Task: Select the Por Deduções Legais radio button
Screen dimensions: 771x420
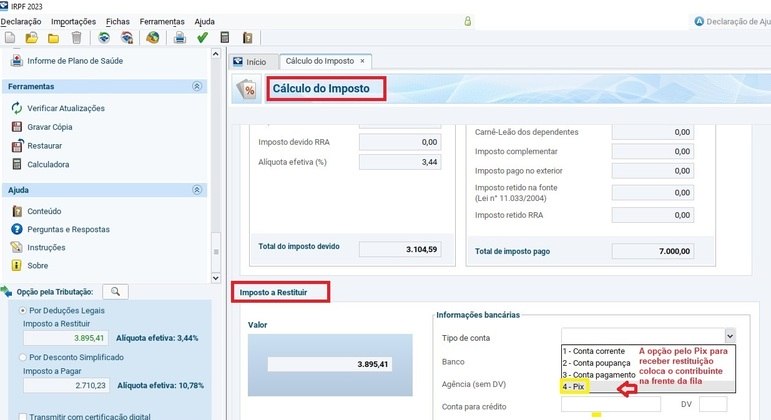Action: point(23,311)
